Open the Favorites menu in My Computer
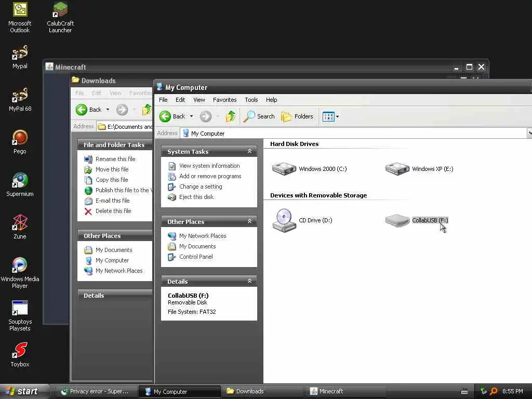The image size is (532, 399). pos(224,100)
